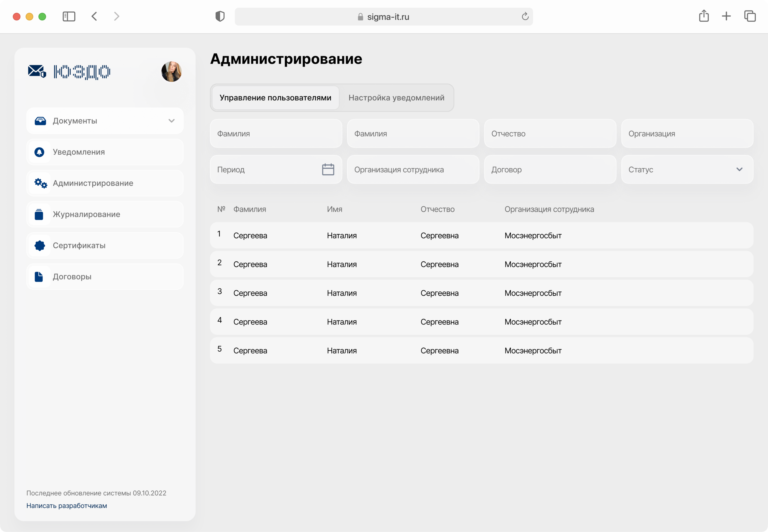Image resolution: width=768 pixels, height=532 pixels.
Task: Click the Certificates badge icon
Action: click(40, 245)
